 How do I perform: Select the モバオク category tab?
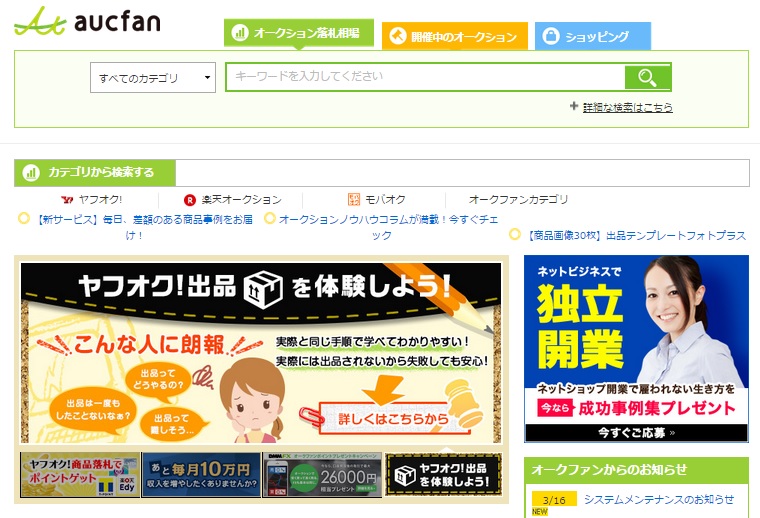[x=377, y=199]
